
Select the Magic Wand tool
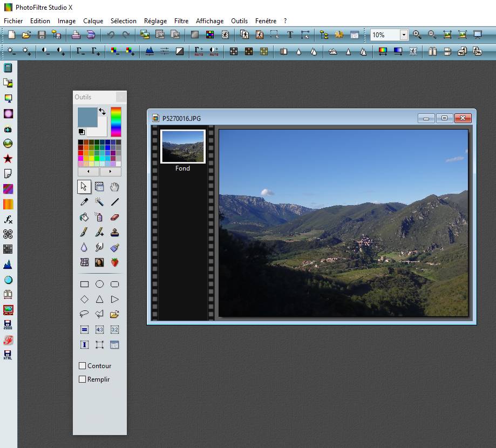coord(99,202)
